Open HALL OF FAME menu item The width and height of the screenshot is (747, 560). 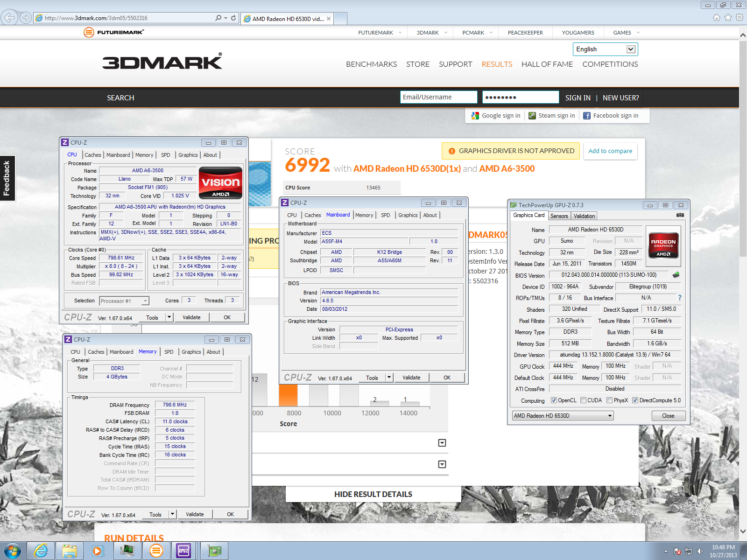tap(547, 64)
